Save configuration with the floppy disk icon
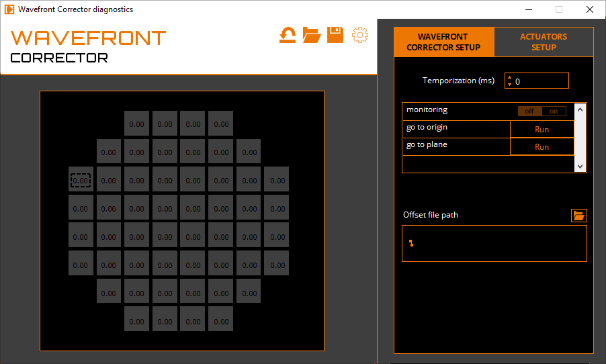 [x=335, y=35]
